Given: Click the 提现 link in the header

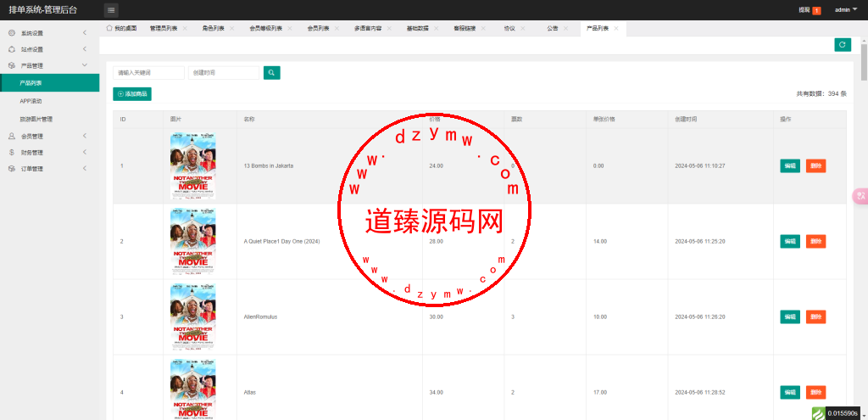Looking at the screenshot, I should point(804,10).
